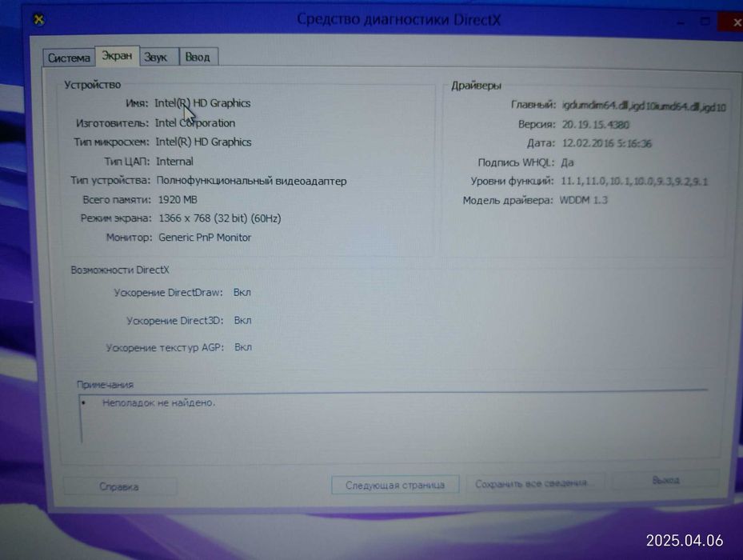The height and width of the screenshot is (560, 743).
Task: Click the 'Изготовитель:' field label
Action: pyautogui.click(x=112, y=123)
